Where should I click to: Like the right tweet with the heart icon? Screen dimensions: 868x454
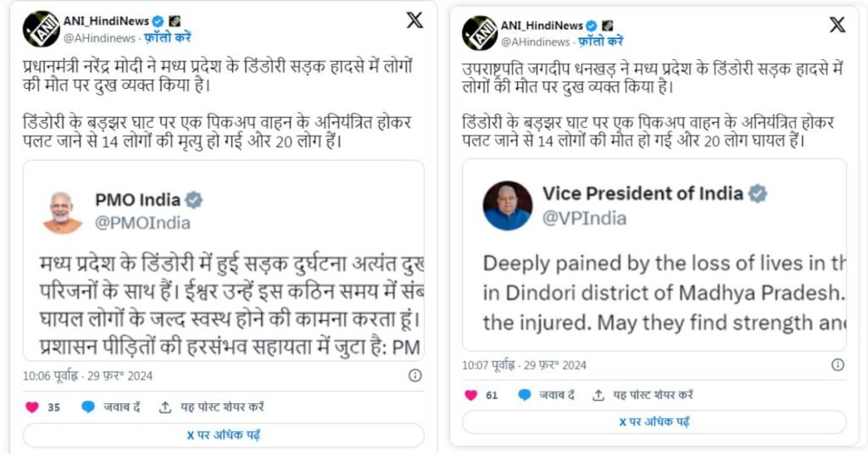tap(471, 395)
